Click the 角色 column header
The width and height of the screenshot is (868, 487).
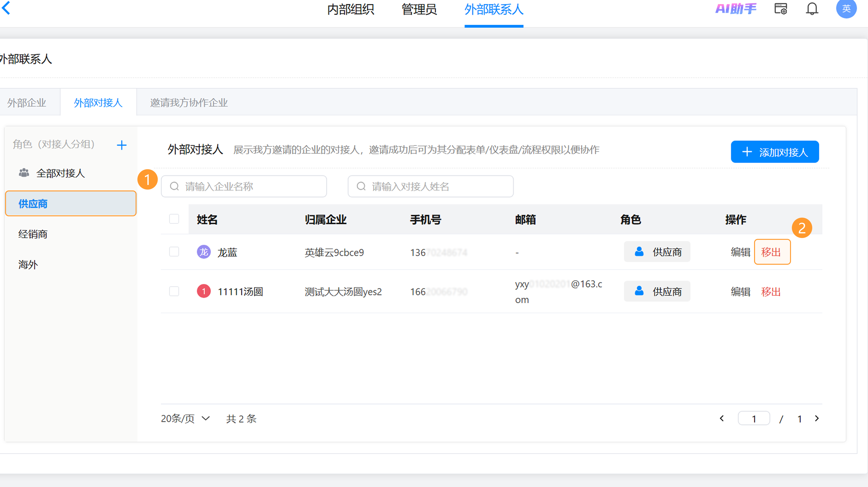(x=630, y=219)
